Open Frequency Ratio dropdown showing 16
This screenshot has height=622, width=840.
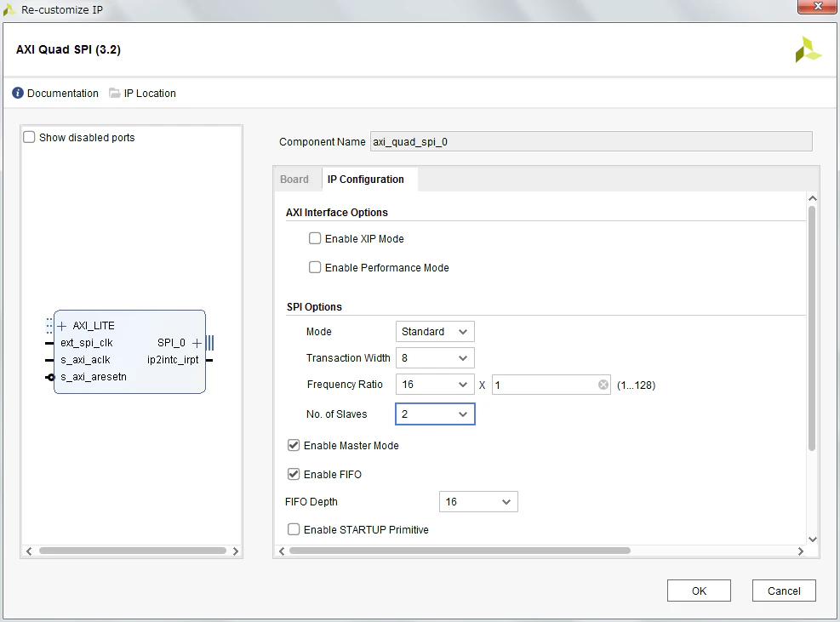(x=434, y=385)
